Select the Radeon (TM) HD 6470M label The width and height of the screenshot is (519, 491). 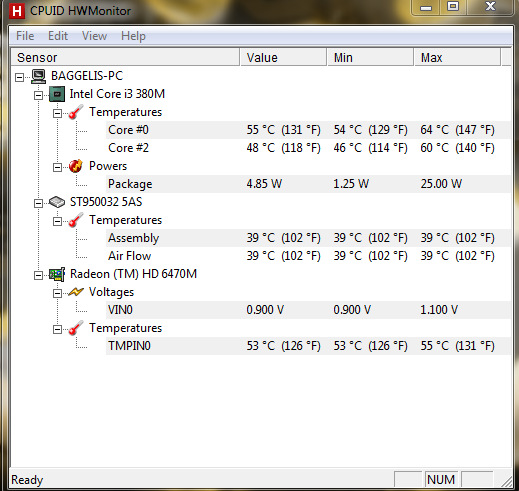[133, 274]
